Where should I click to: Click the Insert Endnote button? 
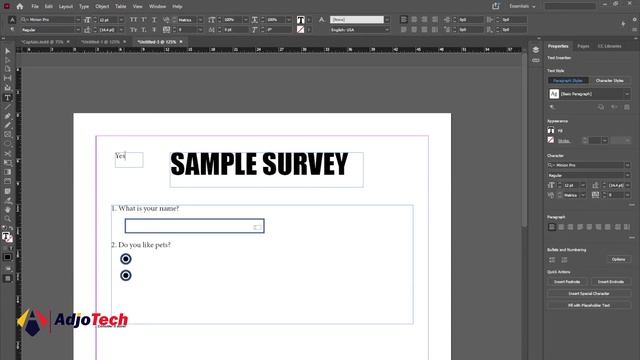pos(611,282)
